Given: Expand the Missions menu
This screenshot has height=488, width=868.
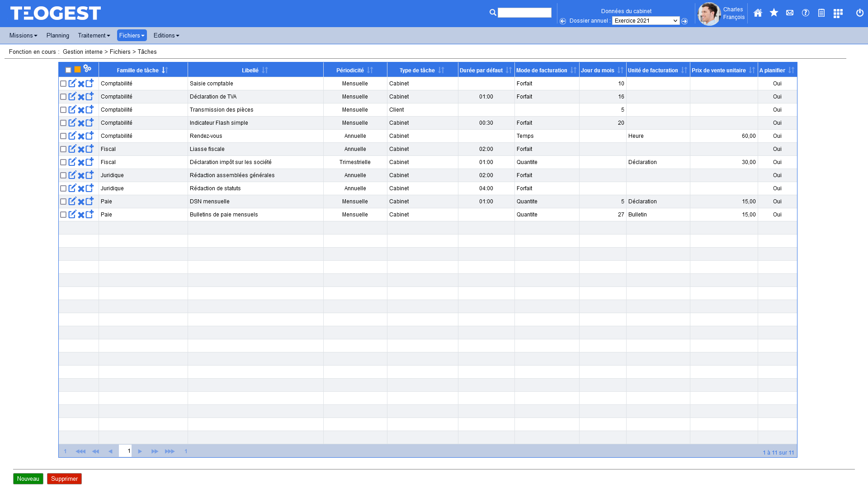Looking at the screenshot, I should click(x=23, y=35).
